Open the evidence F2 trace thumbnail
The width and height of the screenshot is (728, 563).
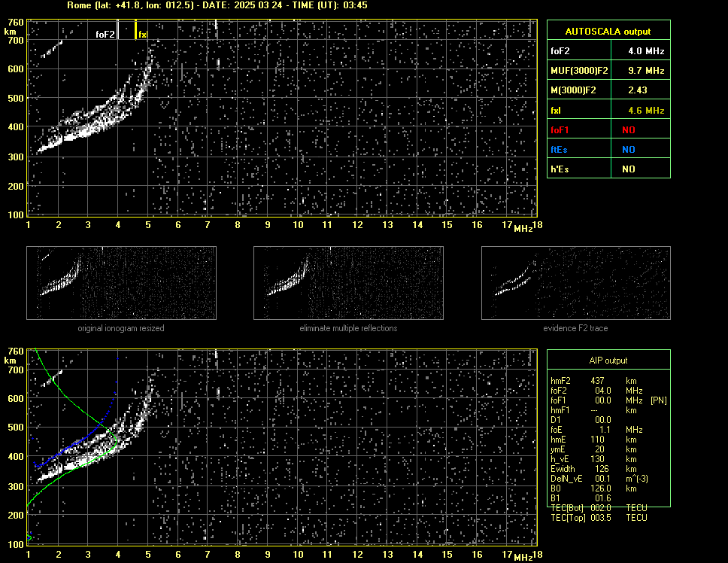point(576,283)
